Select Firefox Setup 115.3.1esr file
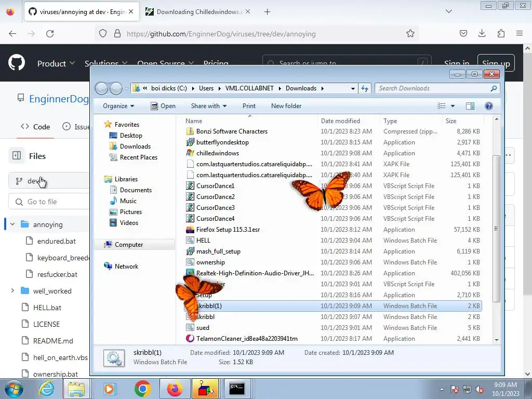The image size is (532, 399). pyautogui.click(x=228, y=229)
